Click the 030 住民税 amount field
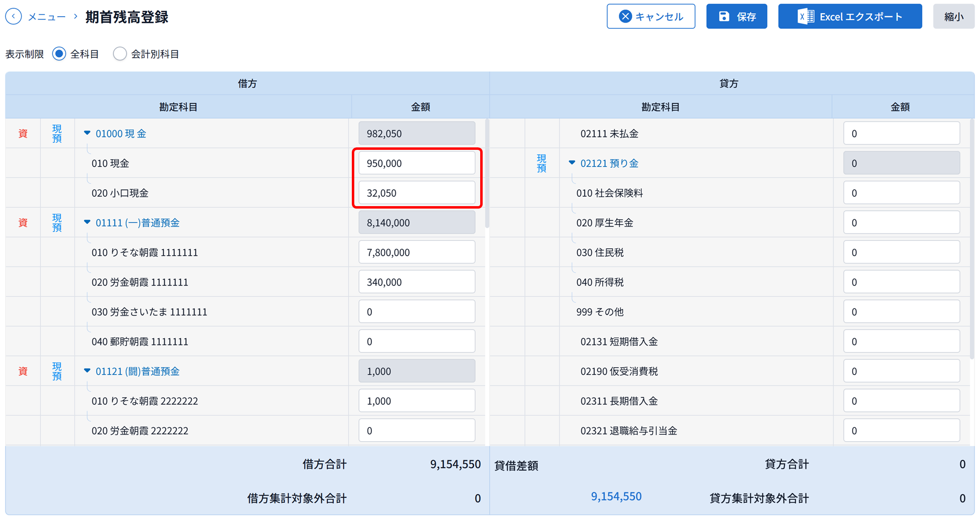This screenshot has height=520, width=980. tap(901, 252)
